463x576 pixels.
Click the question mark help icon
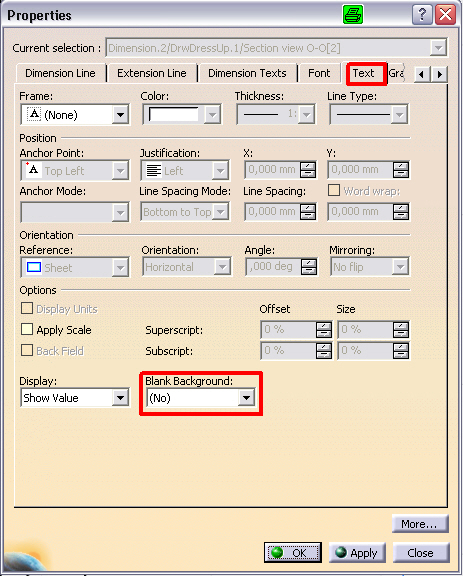tap(422, 15)
